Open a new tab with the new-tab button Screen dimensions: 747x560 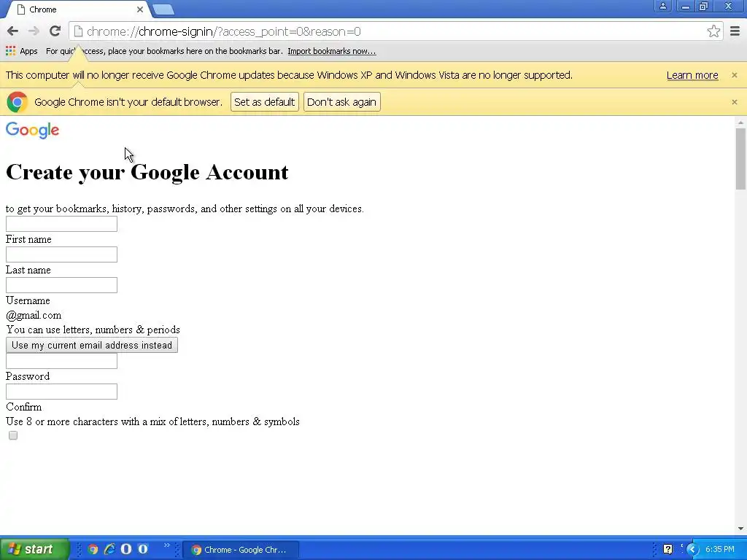pyautogui.click(x=163, y=9)
